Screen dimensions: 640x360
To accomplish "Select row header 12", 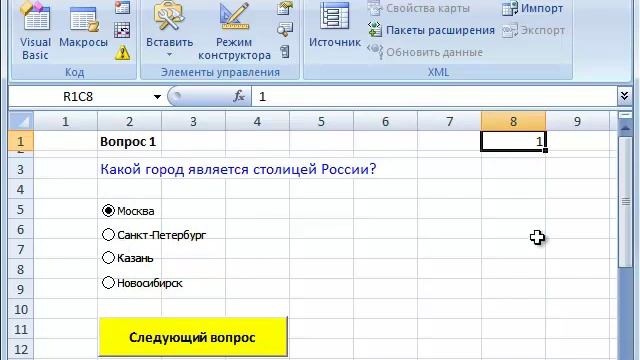I will pos(21,349).
